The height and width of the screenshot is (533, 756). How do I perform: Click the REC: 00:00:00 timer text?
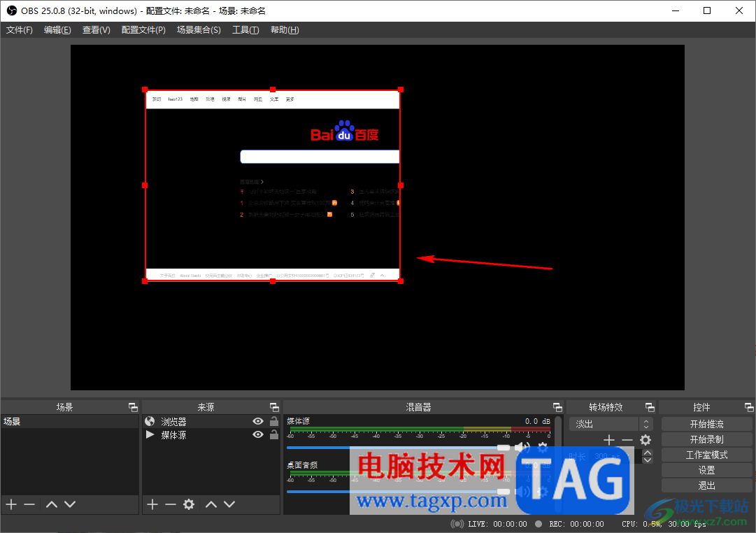pos(577,524)
